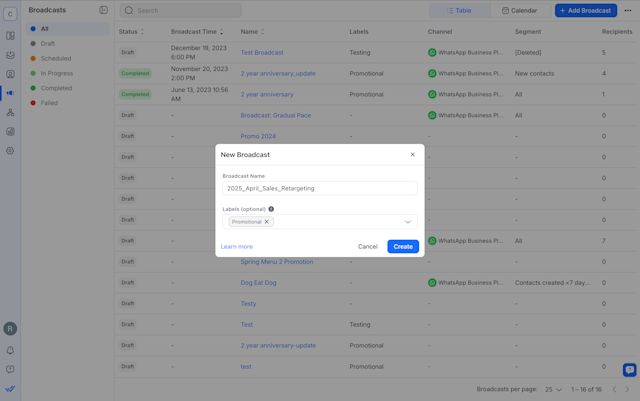
Task: Switch to Calendar view
Action: [520, 11]
